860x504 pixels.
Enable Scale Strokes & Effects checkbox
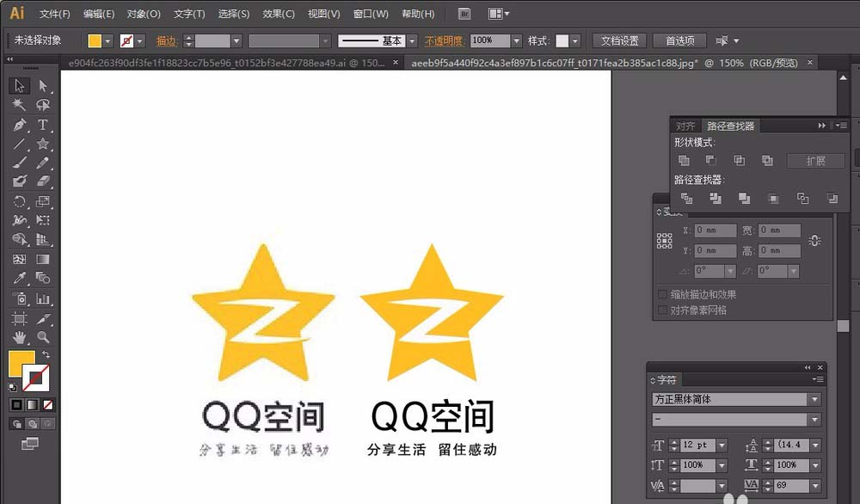(x=662, y=294)
